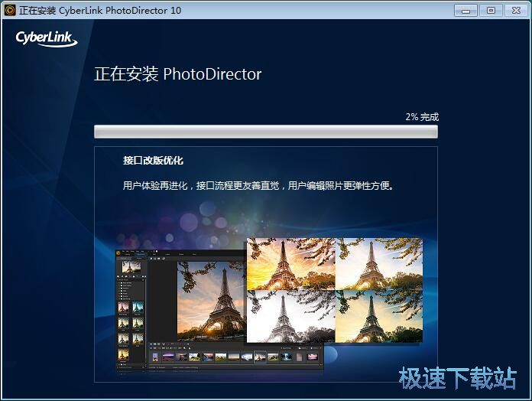532x401 pixels.
Task: Close the PhotoDirector installer window
Action: [517, 11]
